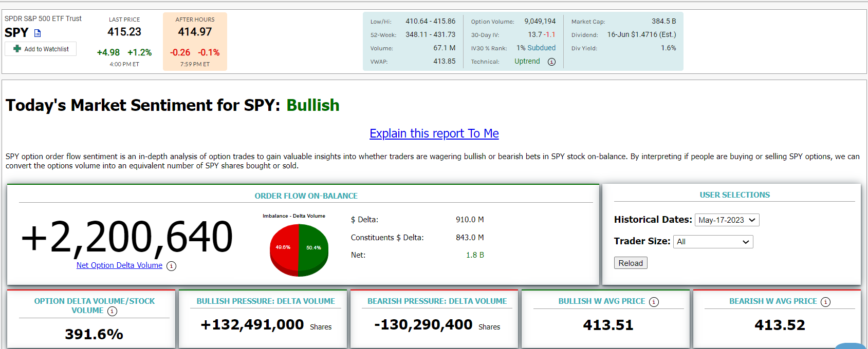Open 'Explain this report To Me' link
The width and height of the screenshot is (868, 349).
coord(434,133)
